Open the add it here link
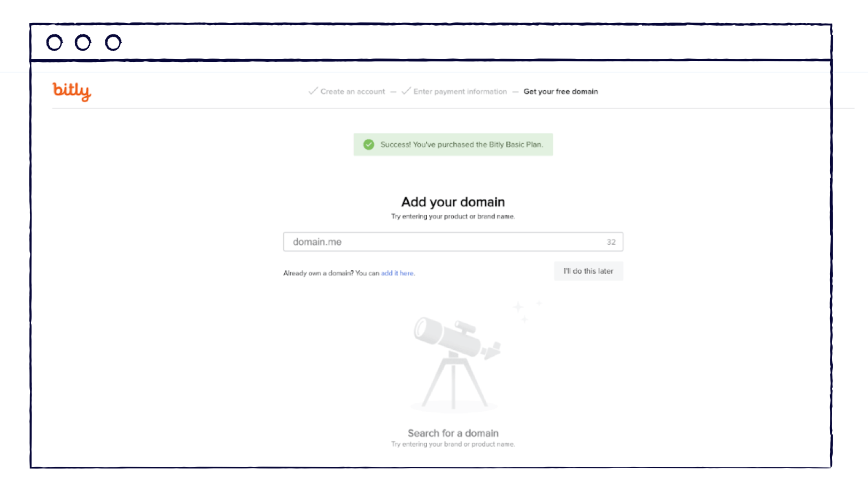Viewport: 868px width, 484px height. point(398,273)
